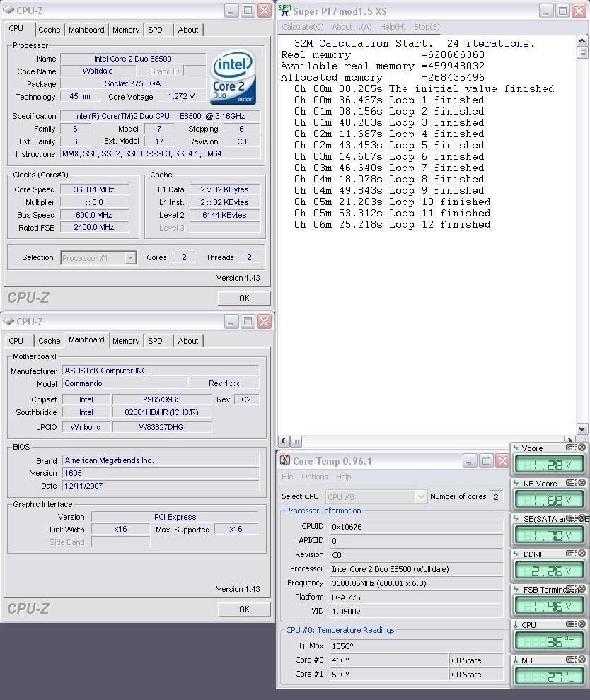The width and height of the screenshot is (590, 700).
Task: Click OK in the CPU-Z processor window
Action: tap(244, 298)
